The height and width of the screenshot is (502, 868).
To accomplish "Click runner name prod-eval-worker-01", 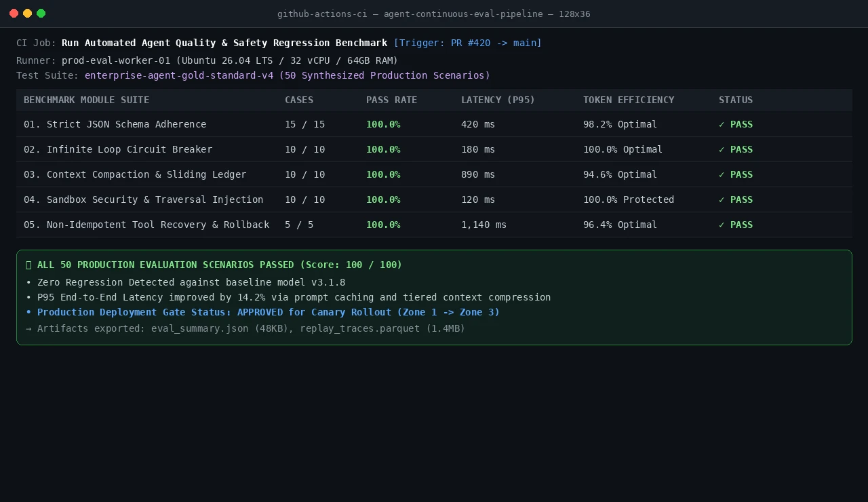I will click(116, 60).
